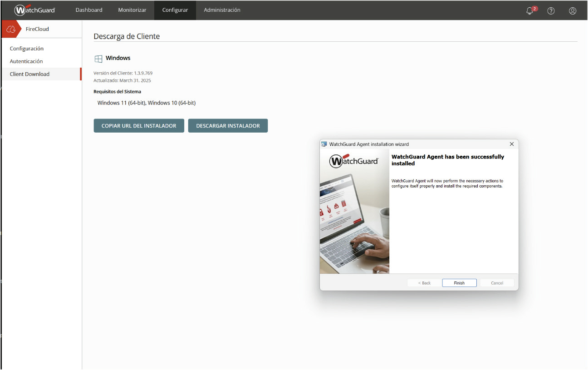Select the Configurar menu
The width and height of the screenshot is (588, 370).
pos(175,10)
